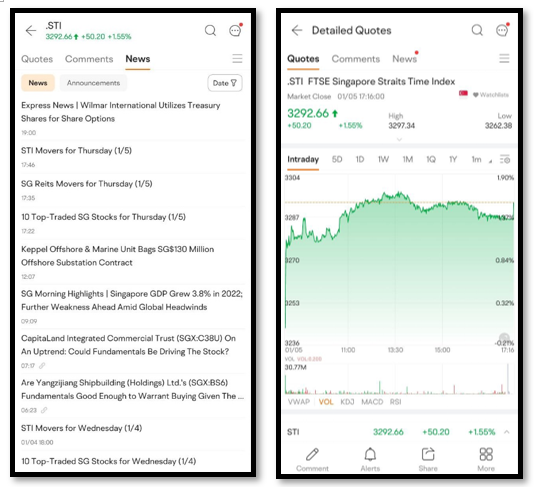Add .STI to Watchlists with heart icon

[x=491, y=95]
